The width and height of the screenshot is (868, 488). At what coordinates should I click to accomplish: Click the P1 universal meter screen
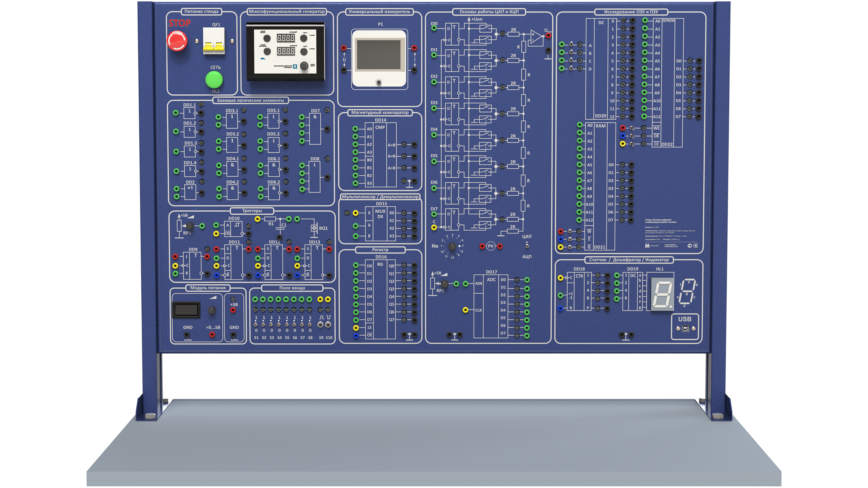[x=379, y=55]
